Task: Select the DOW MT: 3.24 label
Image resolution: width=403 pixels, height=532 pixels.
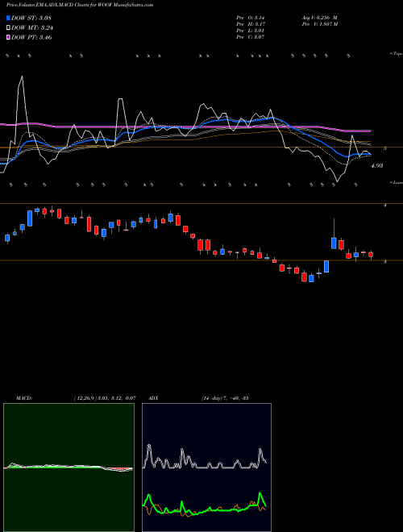Action: point(32,28)
